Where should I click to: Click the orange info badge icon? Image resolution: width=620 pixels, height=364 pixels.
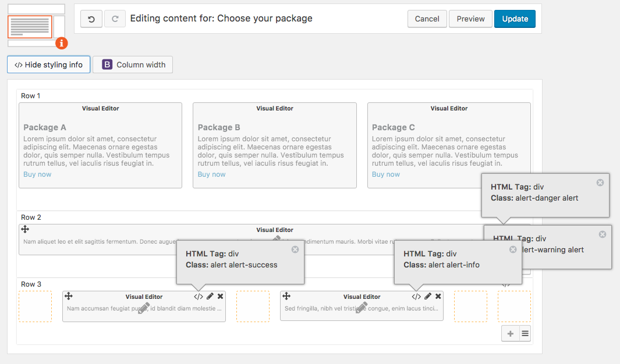[62, 43]
